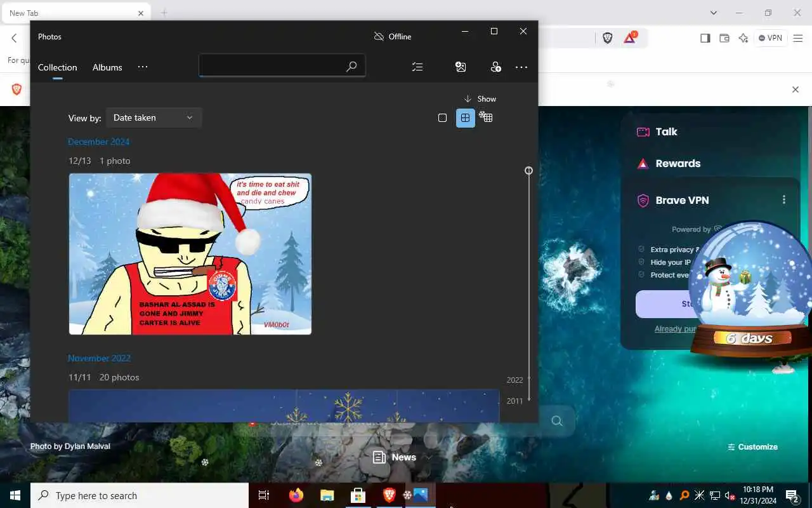This screenshot has height=508, width=812.
Task: Launch Firefox from the taskbar
Action: click(296, 495)
